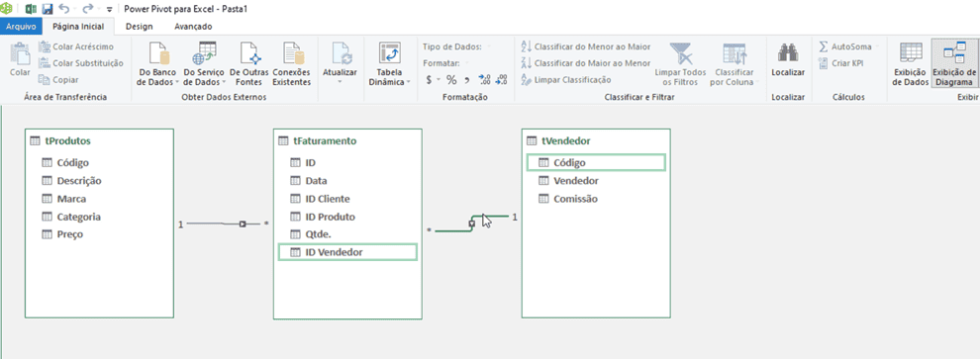Select relationship line between tProdutos and tFaturamento
The image size is (980, 359).
point(224,224)
